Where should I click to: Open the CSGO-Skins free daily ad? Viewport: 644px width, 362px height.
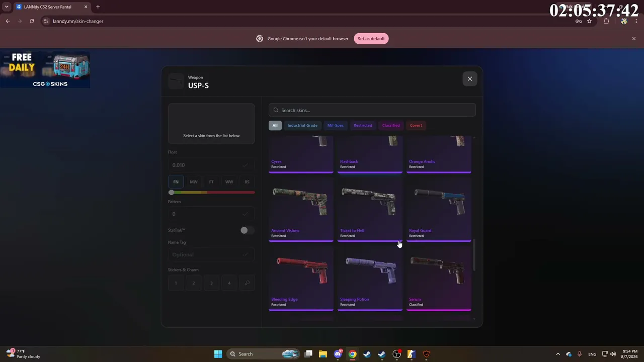coord(45,70)
